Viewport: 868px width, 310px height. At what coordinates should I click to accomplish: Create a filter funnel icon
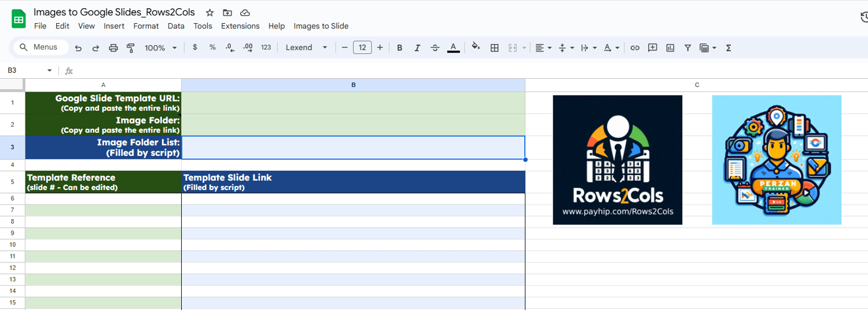click(x=687, y=48)
